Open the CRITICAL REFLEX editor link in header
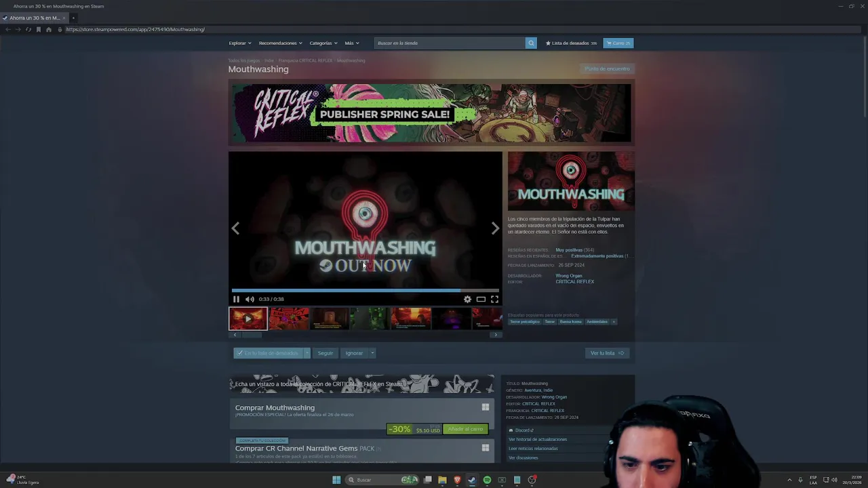 coord(574,282)
